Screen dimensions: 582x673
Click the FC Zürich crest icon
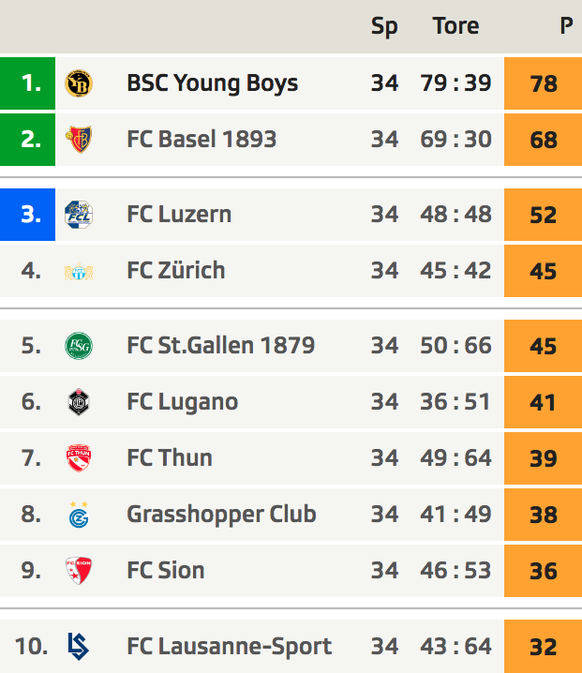click(79, 271)
